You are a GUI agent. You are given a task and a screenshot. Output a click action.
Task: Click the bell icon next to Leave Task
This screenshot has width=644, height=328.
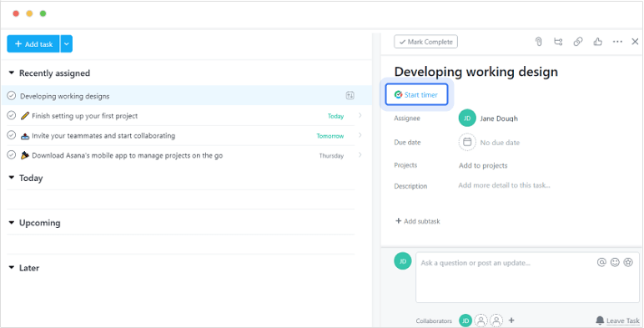(x=600, y=320)
